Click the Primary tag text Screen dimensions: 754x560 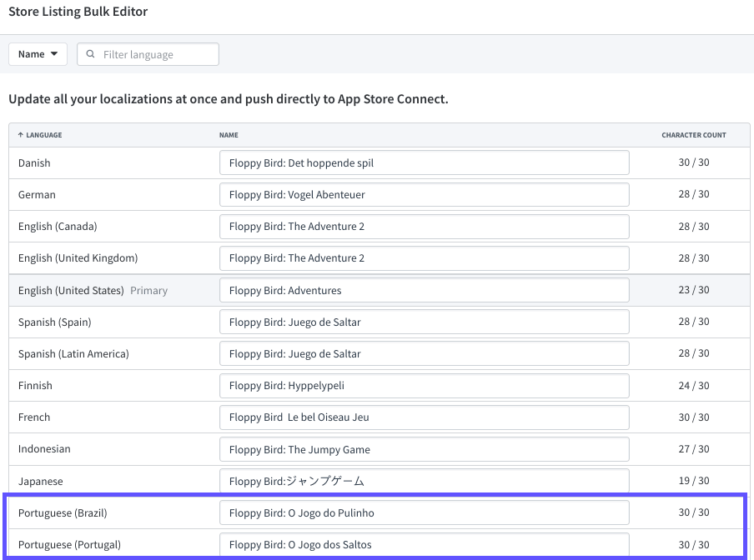tap(149, 291)
